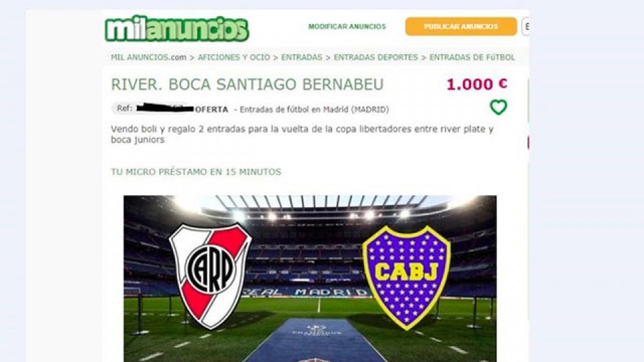Navigate to ENTRADAS DE FÚTBOL breadcrumb
Screen dimensions: 644x362
tap(472, 58)
